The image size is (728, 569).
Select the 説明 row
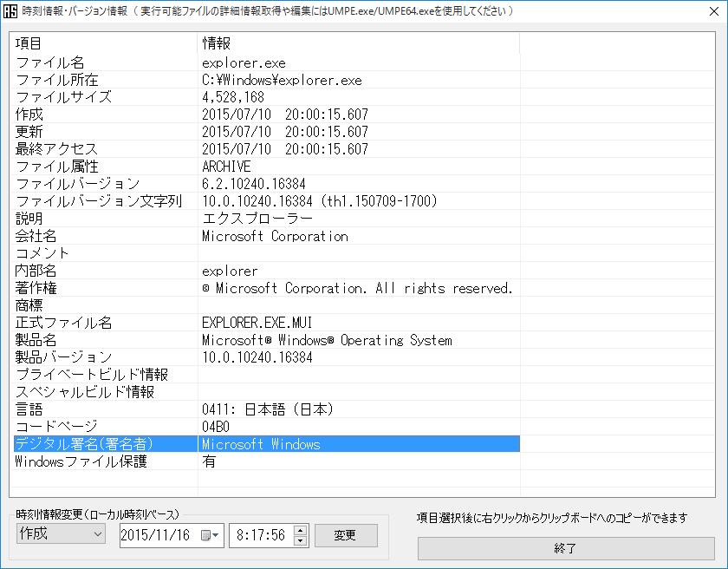pos(267,219)
